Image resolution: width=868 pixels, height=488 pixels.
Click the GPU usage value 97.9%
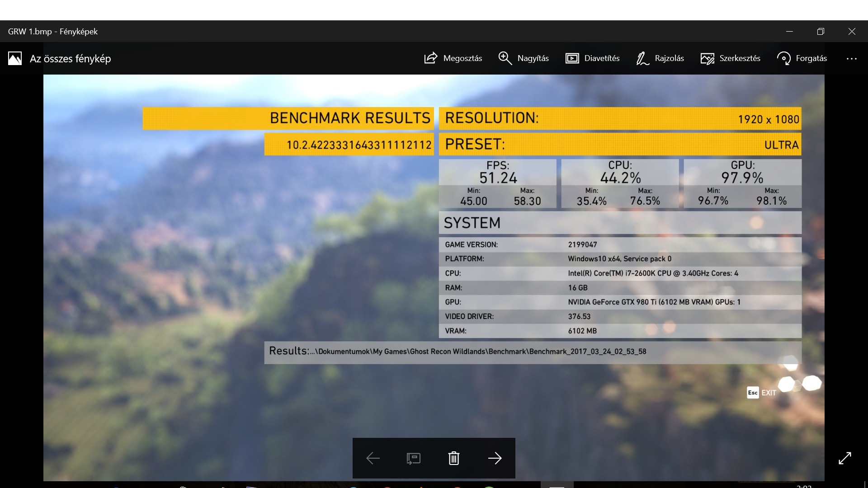point(742,178)
